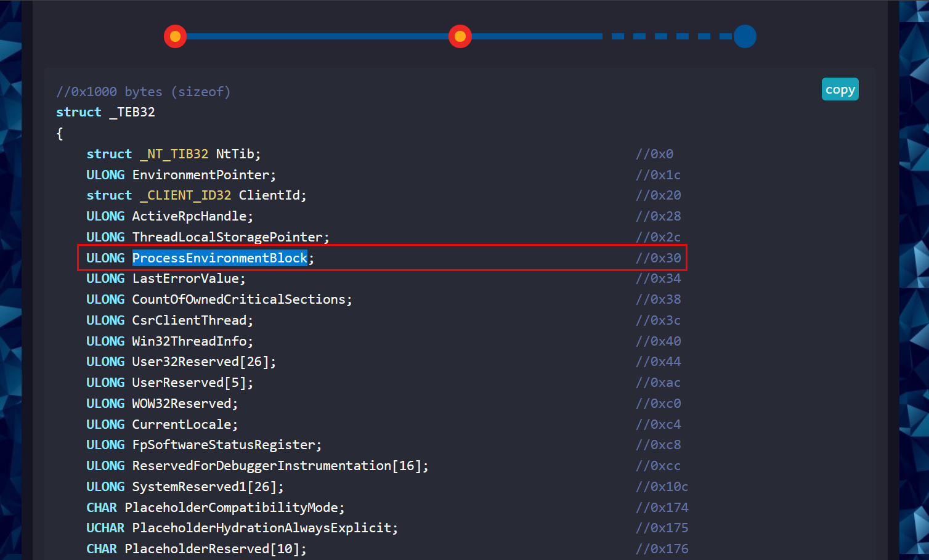Image resolution: width=929 pixels, height=560 pixels.
Task: Click the copy button
Action: (x=840, y=89)
